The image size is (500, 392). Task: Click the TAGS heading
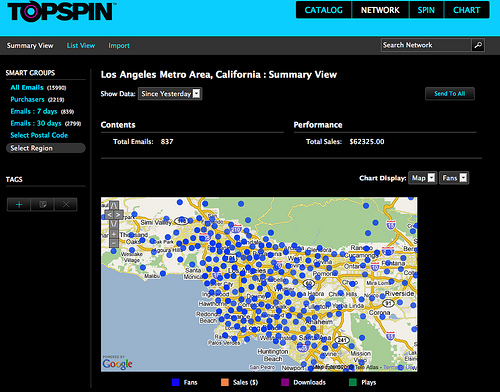[14, 180]
